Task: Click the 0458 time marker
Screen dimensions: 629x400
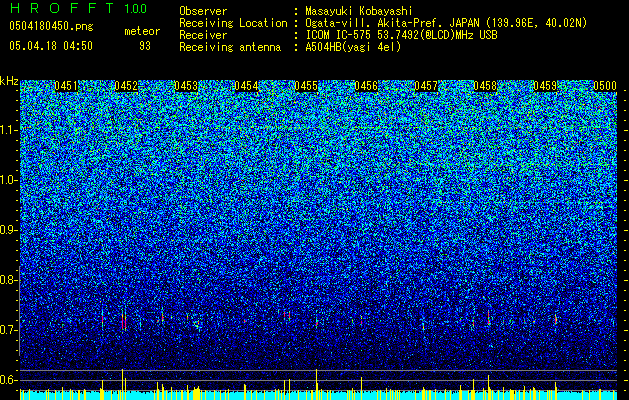Action: tap(485, 86)
